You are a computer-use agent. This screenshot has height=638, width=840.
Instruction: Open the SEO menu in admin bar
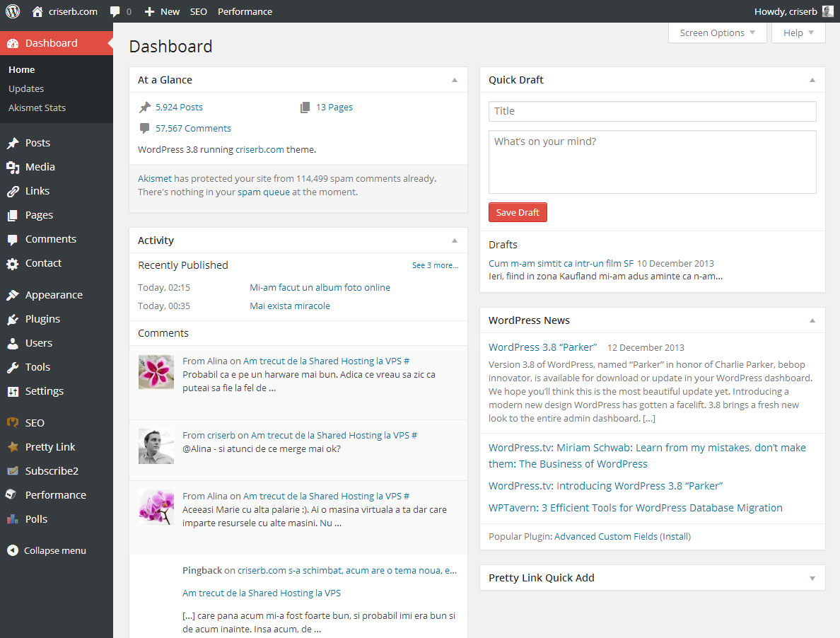[198, 11]
